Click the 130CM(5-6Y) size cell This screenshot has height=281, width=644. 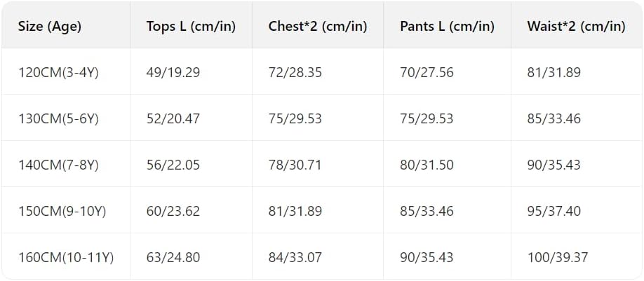click(x=59, y=118)
